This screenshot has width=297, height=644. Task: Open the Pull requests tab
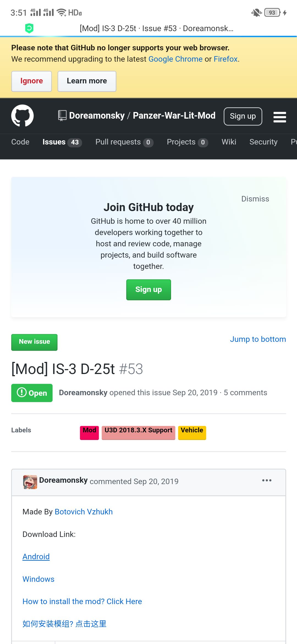tap(124, 142)
